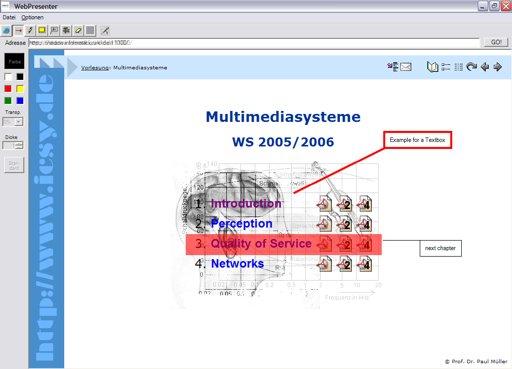
Task: Click the envelope mail icon
Action: pos(406,67)
